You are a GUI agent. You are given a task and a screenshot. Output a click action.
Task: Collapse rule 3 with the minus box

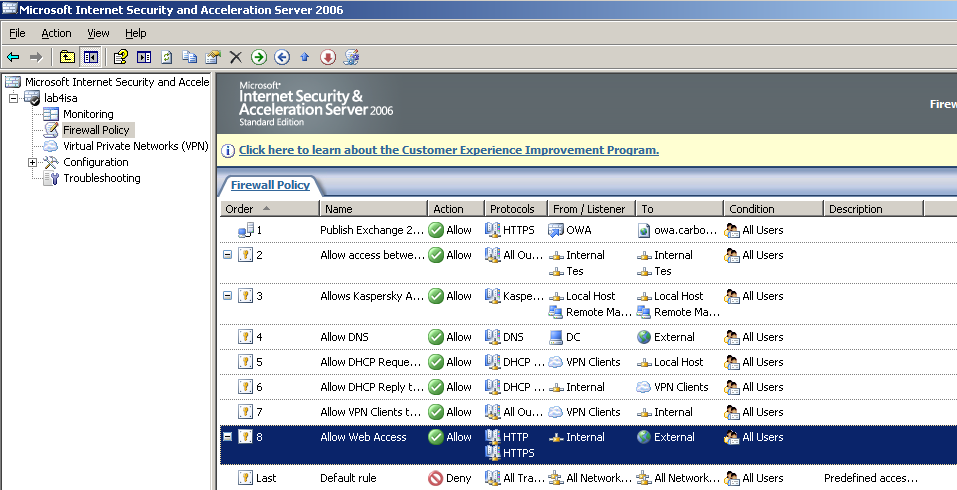[228, 295]
